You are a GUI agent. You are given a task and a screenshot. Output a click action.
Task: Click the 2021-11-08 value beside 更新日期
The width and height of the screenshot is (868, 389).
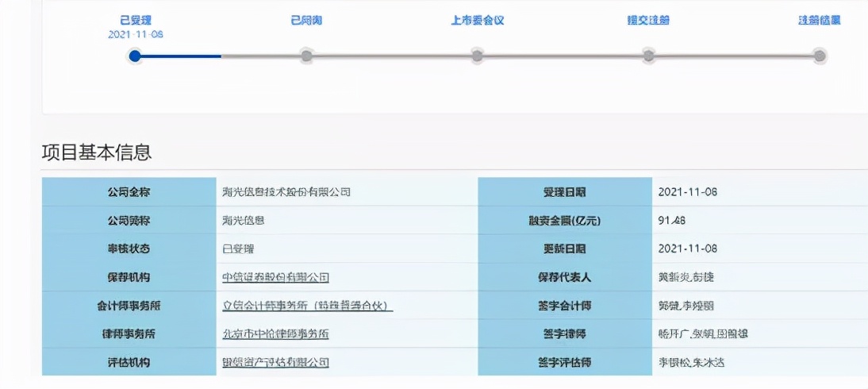coord(688,248)
